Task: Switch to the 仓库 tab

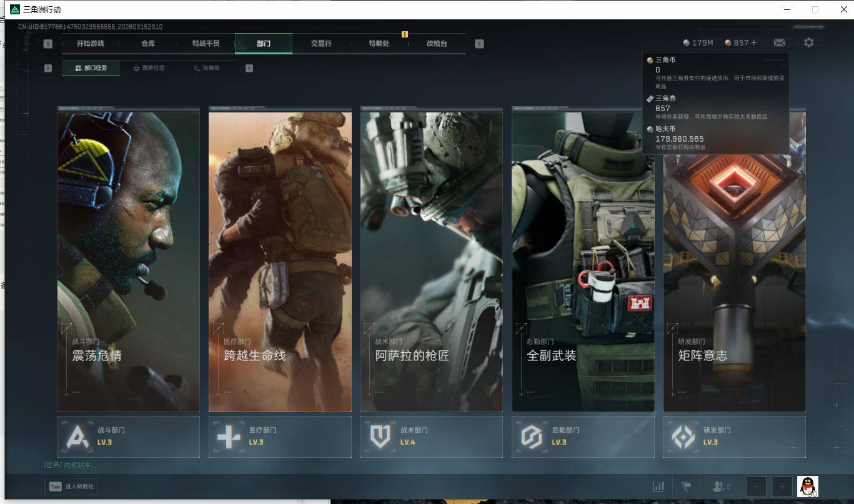Action: pos(148,44)
